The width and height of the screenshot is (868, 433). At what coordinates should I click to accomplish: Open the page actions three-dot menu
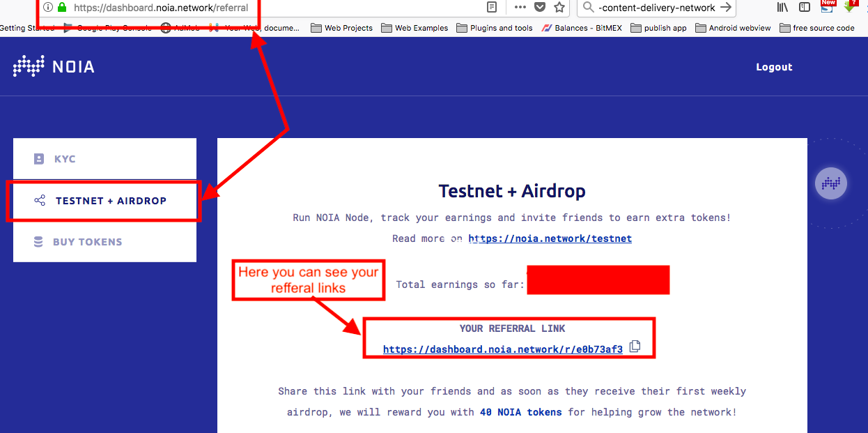tap(520, 7)
